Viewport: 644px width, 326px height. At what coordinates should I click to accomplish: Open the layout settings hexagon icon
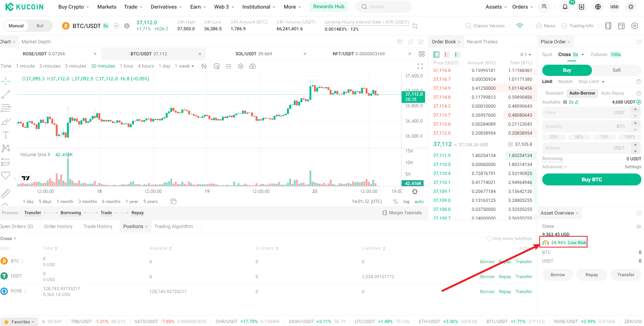click(635, 26)
